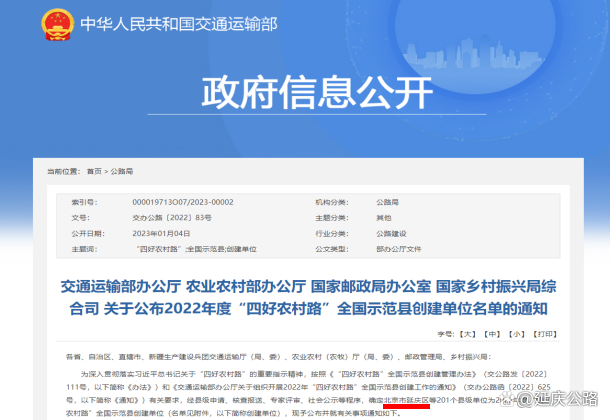Set font size to 大

[x=468, y=334]
